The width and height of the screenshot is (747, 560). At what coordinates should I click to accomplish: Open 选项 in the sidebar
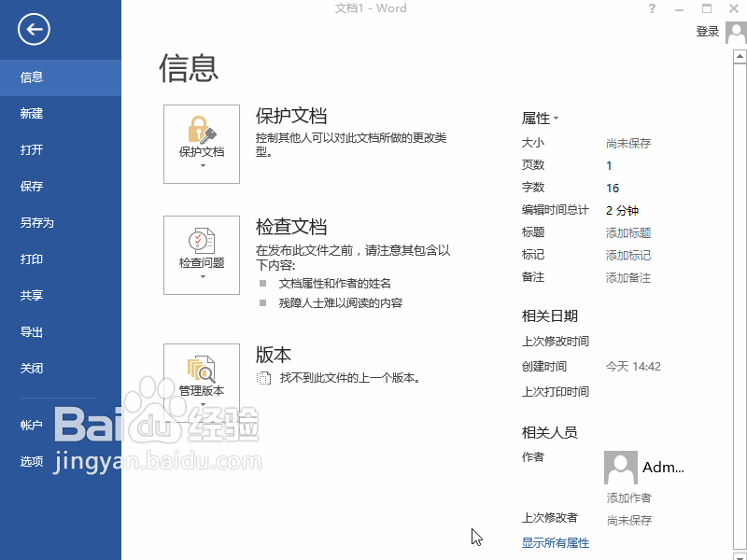click(61, 461)
